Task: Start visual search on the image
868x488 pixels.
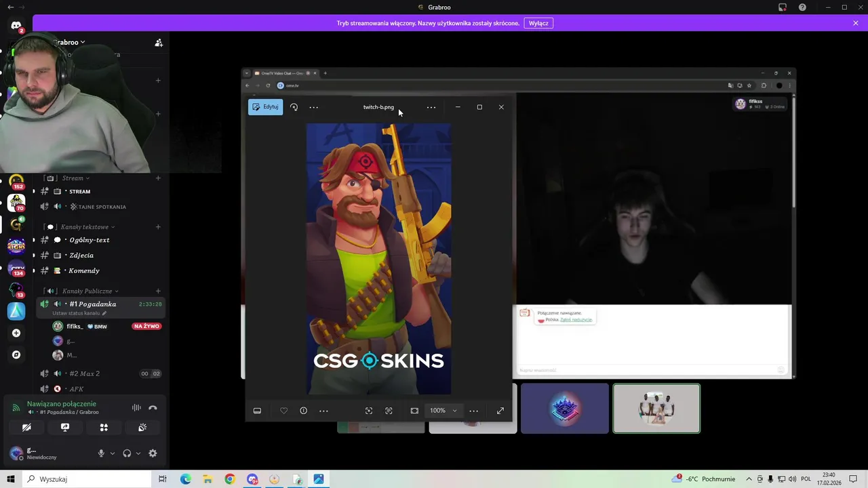Action: (x=369, y=411)
